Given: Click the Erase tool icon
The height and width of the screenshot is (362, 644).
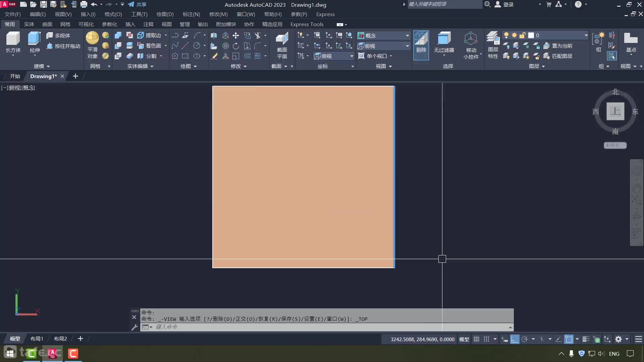Looking at the screenshot, I should pyautogui.click(x=214, y=56).
